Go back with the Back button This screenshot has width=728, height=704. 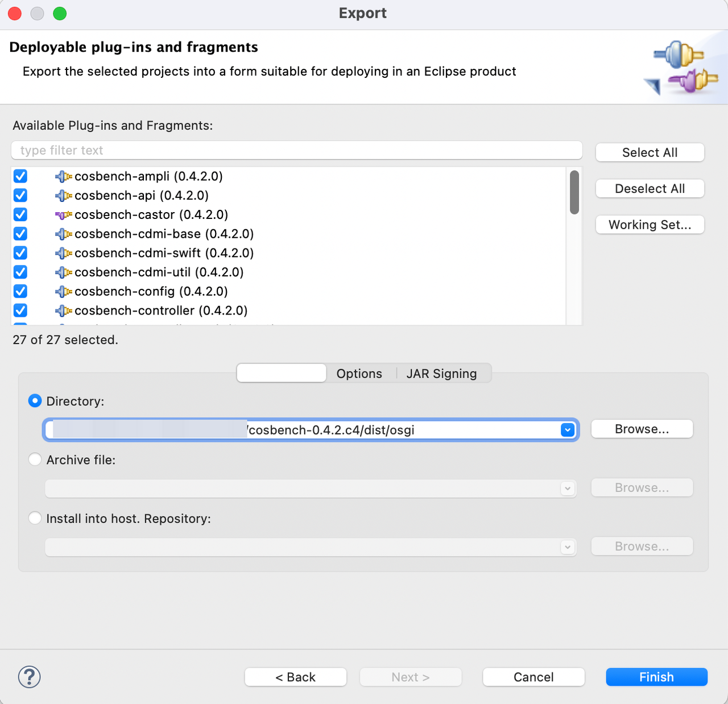pos(296,677)
